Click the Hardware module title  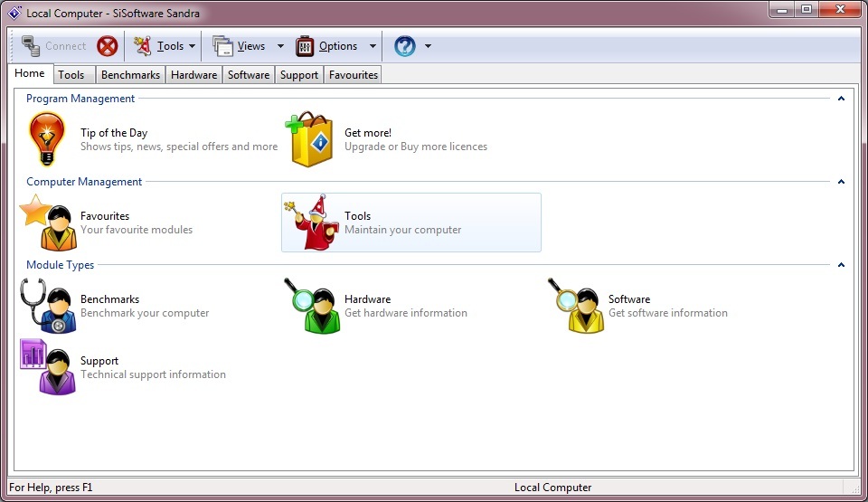(x=368, y=298)
